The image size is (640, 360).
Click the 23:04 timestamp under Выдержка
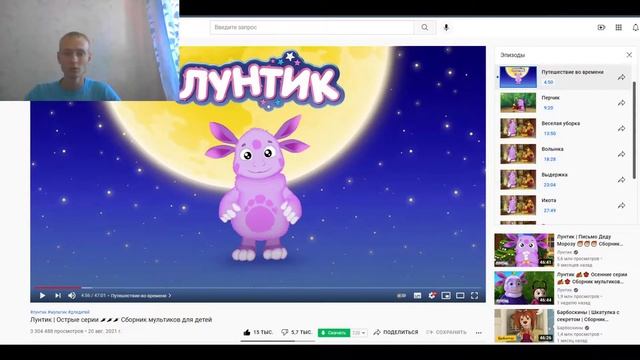click(550, 185)
